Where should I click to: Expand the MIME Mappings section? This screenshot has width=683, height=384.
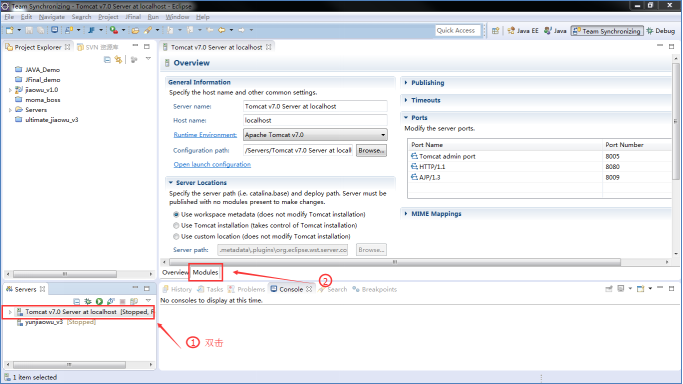click(406, 214)
